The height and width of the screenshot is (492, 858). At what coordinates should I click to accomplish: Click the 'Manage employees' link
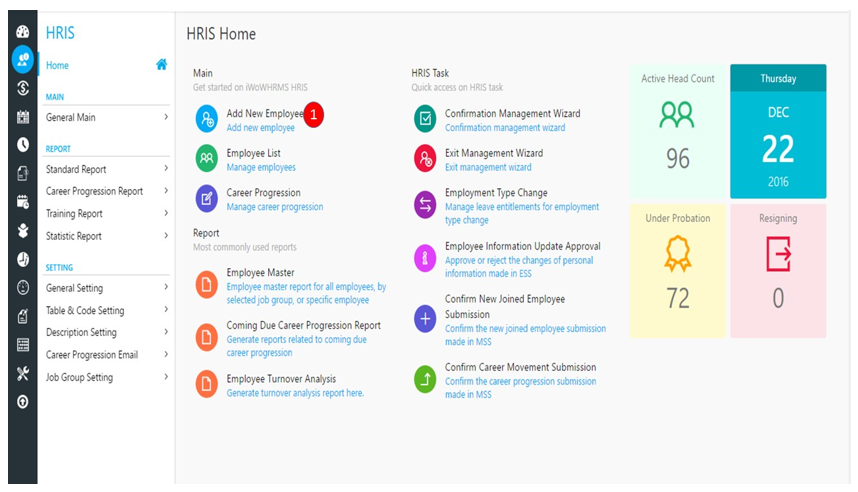pos(261,167)
